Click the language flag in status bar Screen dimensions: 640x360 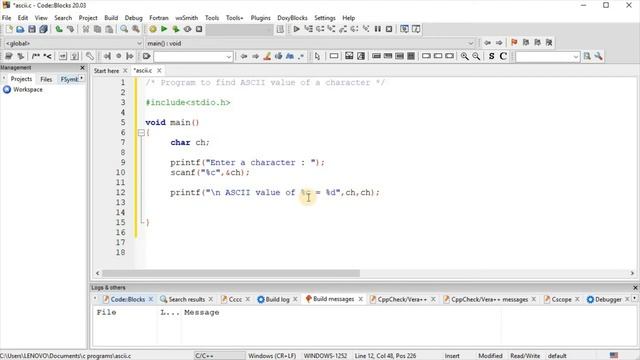click(614, 356)
